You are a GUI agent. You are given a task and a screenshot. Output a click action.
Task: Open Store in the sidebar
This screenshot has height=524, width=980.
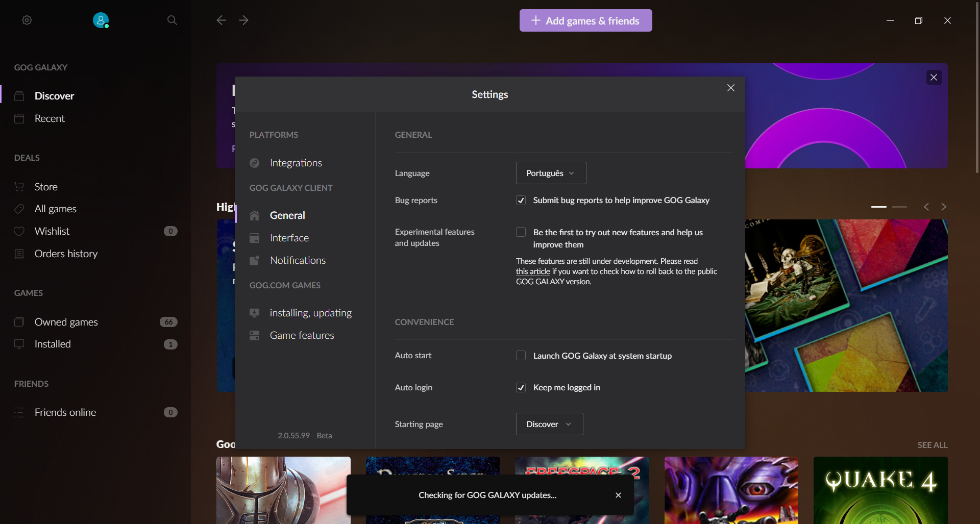[x=46, y=187]
